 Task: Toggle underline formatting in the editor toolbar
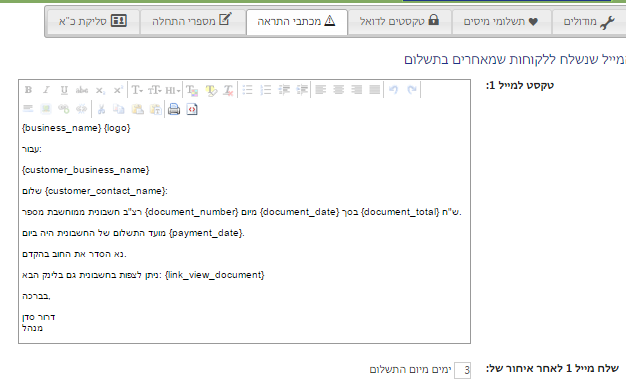tap(64, 90)
